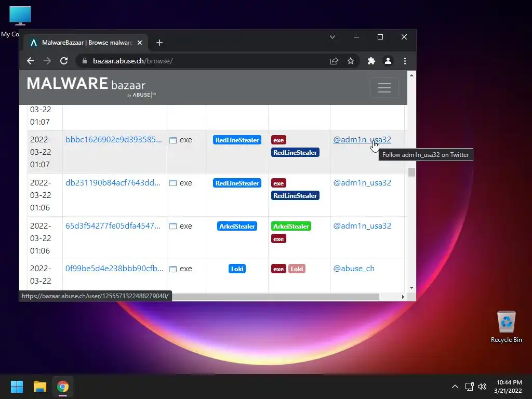Open hash db231190b84acf7643dd...
This screenshot has height=399, width=532.
(x=113, y=182)
